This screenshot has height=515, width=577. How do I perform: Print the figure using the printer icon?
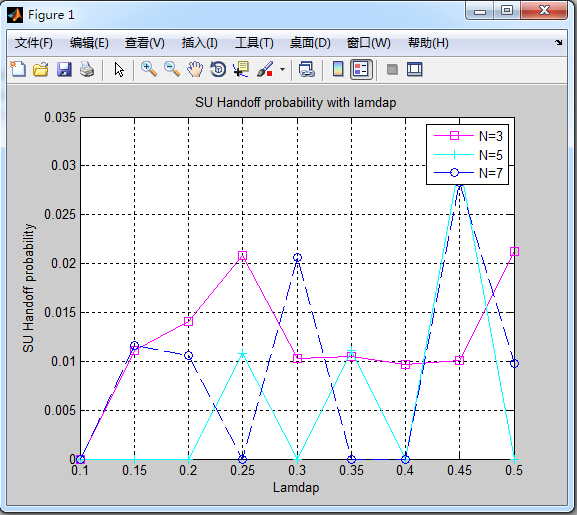pos(87,69)
